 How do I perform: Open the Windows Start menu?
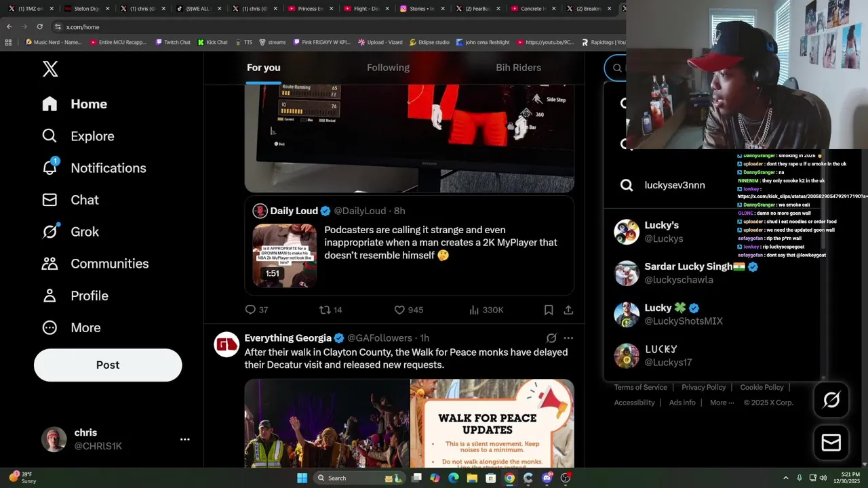click(x=302, y=478)
